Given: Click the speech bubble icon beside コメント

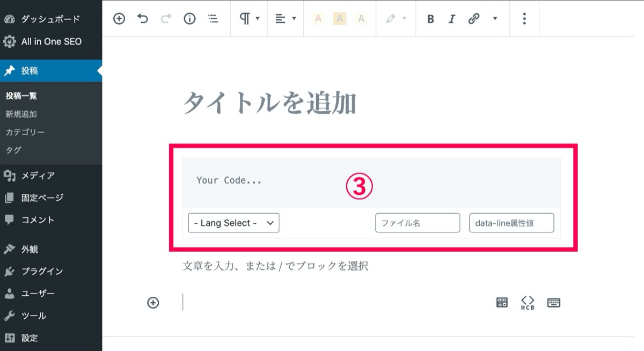Looking at the screenshot, I should tap(9, 220).
